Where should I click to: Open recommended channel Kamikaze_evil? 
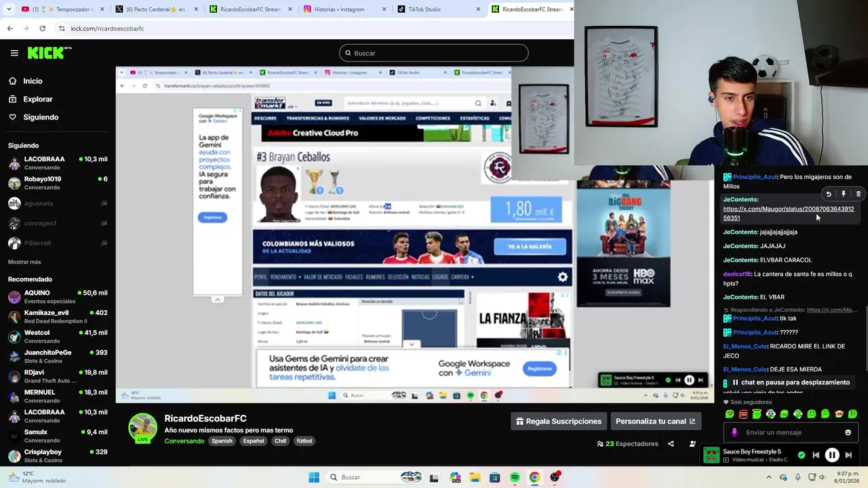point(58,317)
